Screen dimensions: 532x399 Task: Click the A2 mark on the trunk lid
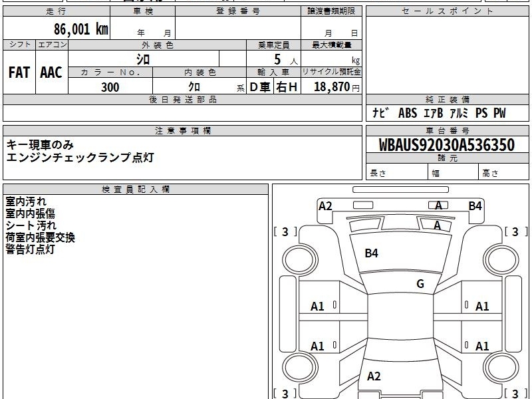374,376
